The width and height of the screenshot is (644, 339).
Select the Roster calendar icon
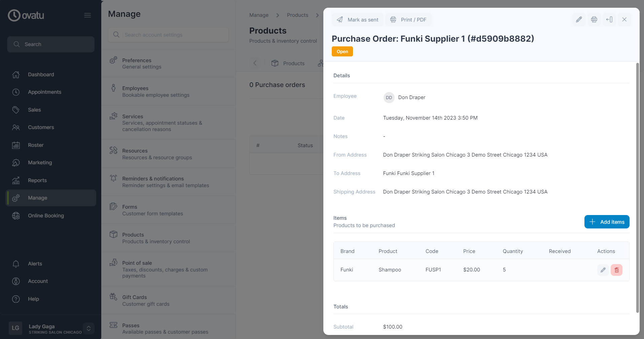16,145
